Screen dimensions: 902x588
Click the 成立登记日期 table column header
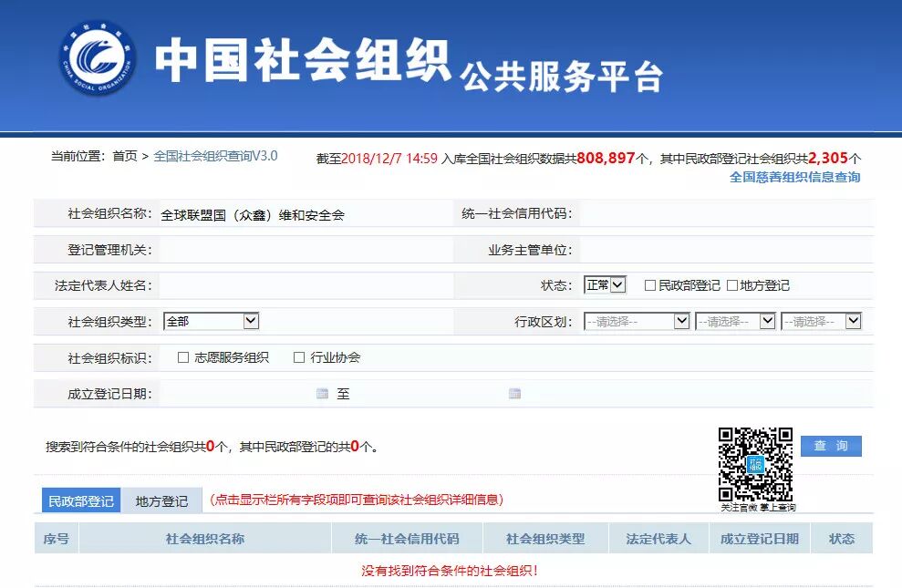coord(760,539)
